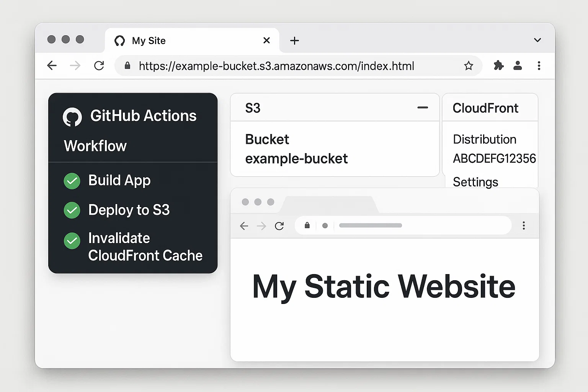Image resolution: width=588 pixels, height=392 pixels.
Task: Click the back arrow in the main browser toolbar
Action: (52, 66)
